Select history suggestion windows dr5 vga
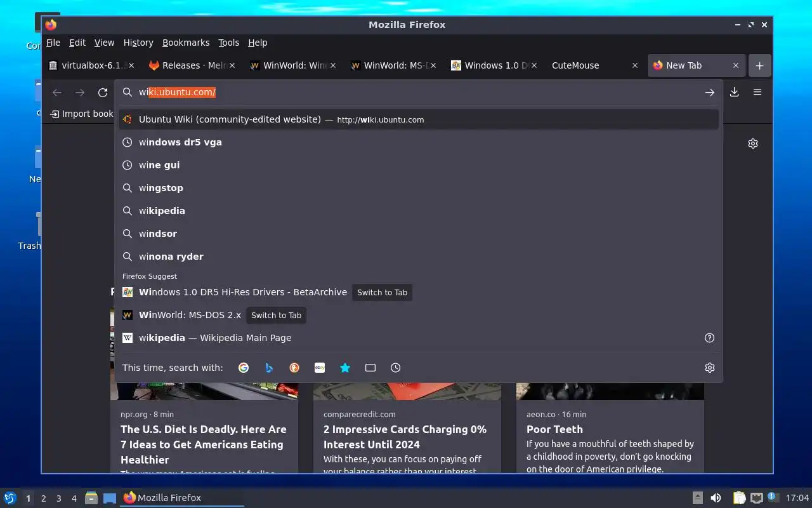This screenshot has height=508, width=812. (419, 142)
